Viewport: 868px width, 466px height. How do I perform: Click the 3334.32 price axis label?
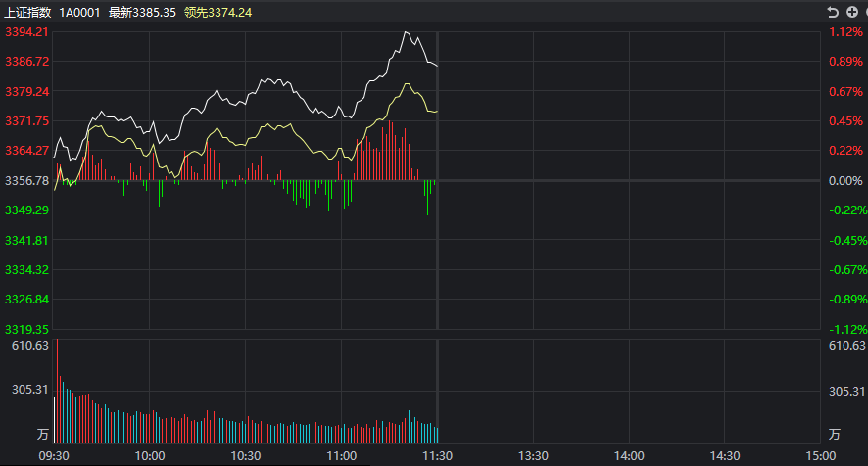pyautogui.click(x=27, y=269)
